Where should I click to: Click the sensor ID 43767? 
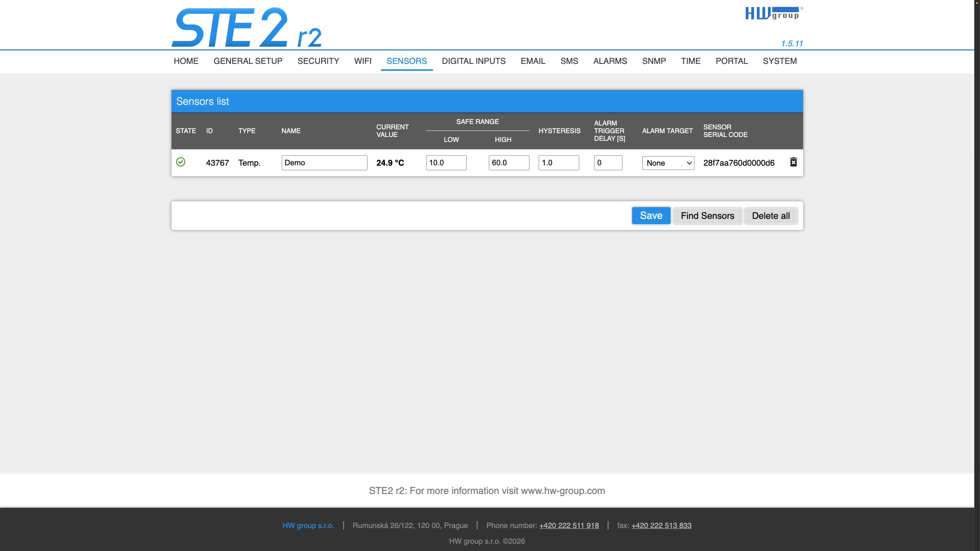click(x=217, y=163)
